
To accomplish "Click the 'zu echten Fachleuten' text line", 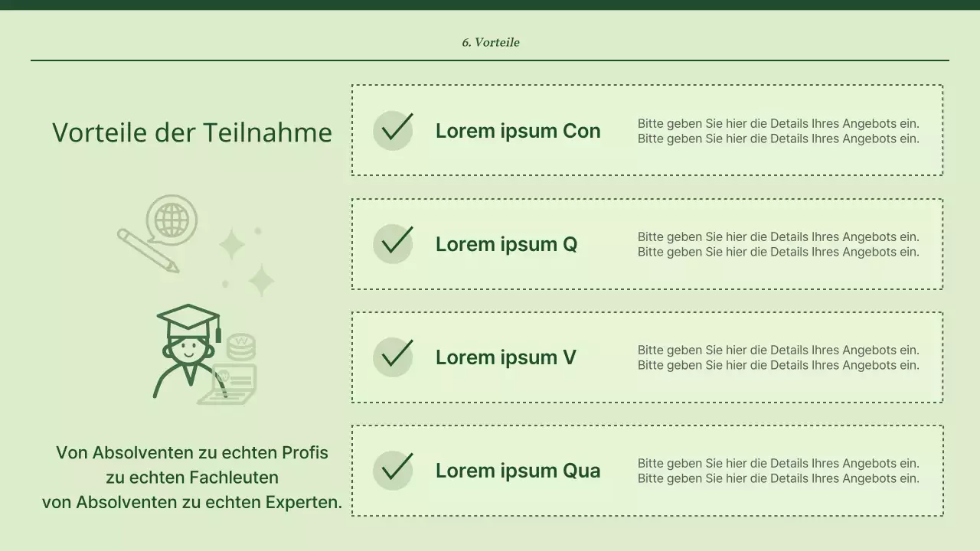I will point(192,478).
